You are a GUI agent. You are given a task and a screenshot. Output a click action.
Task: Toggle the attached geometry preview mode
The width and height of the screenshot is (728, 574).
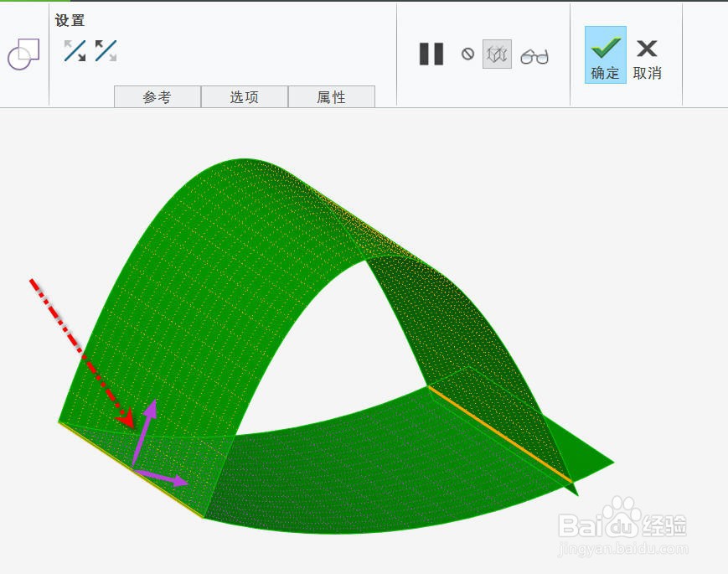tap(498, 54)
